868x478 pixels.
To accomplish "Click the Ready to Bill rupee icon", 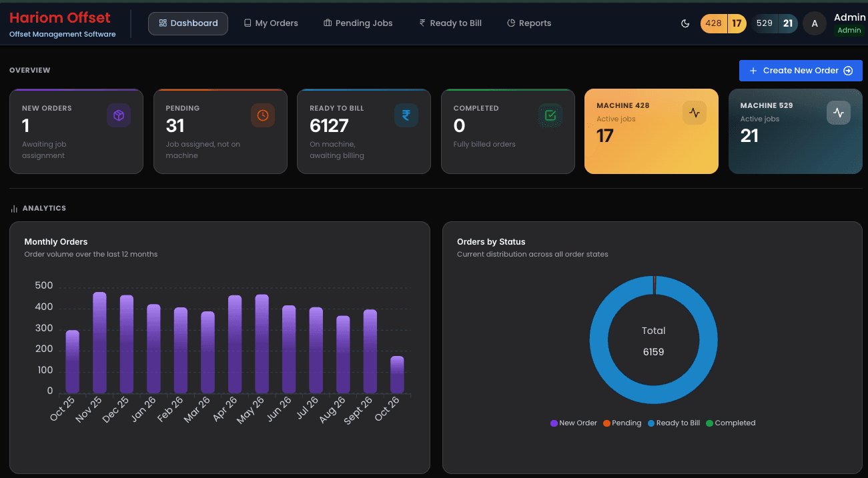I will tap(406, 115).
